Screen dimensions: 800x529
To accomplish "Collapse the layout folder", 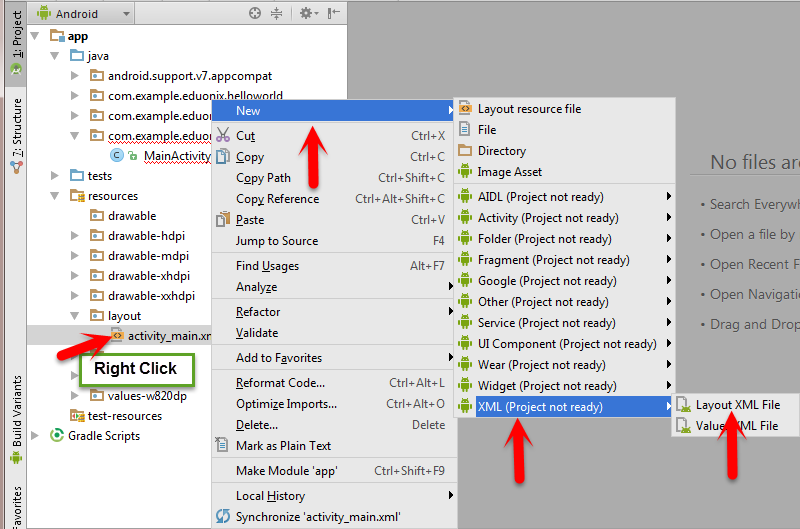I will [75, 316].
